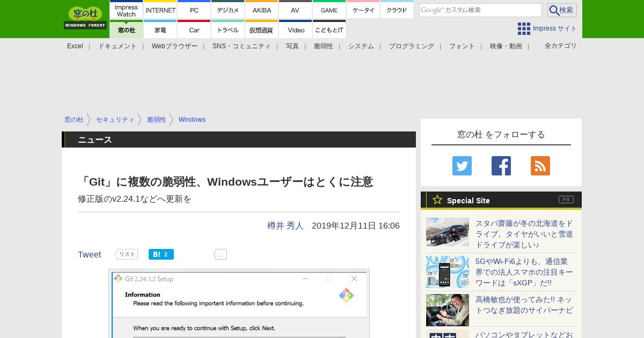The height and width of the screenshot is (338, 644).
Task: Click the 窓の杜 をフォローする heading
Action: 501,135
